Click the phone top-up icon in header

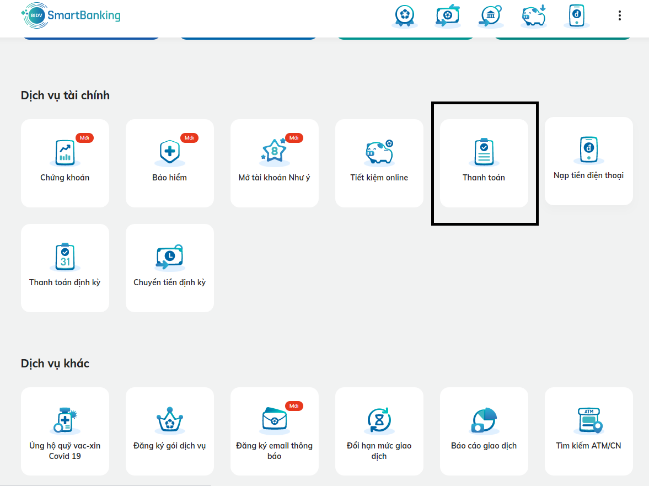point(577,16)
